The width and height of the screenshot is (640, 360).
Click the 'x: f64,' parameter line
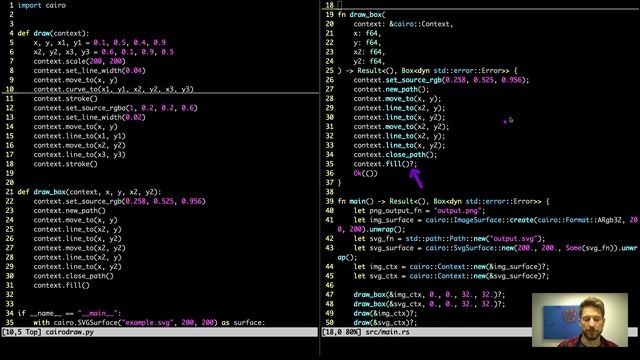(367, 33)
